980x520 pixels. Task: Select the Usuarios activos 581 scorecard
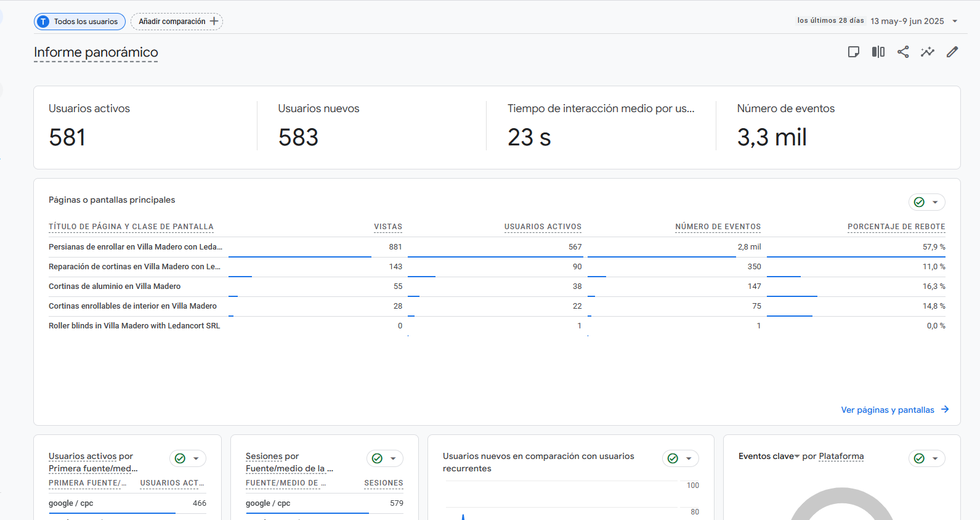point(145,127)
